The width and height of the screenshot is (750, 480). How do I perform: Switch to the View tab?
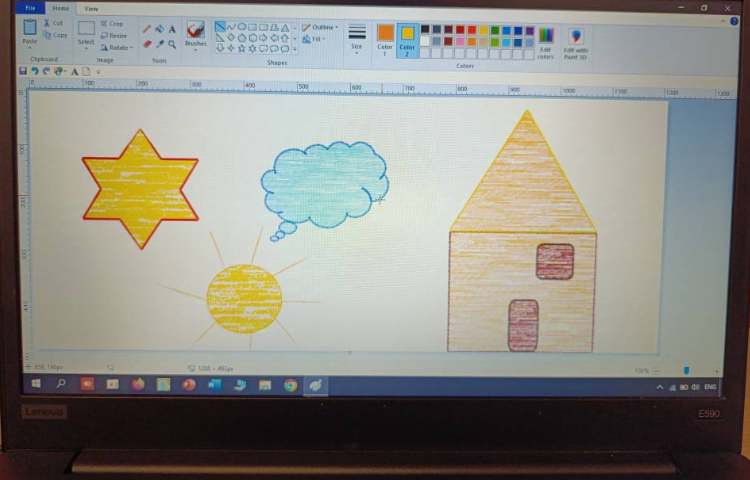[x=91, y=8]
